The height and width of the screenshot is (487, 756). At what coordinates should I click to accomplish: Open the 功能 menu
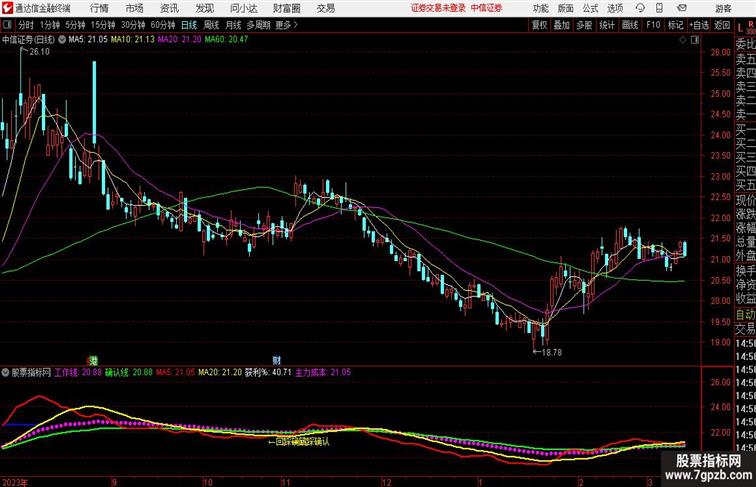[x=540, y=8]
